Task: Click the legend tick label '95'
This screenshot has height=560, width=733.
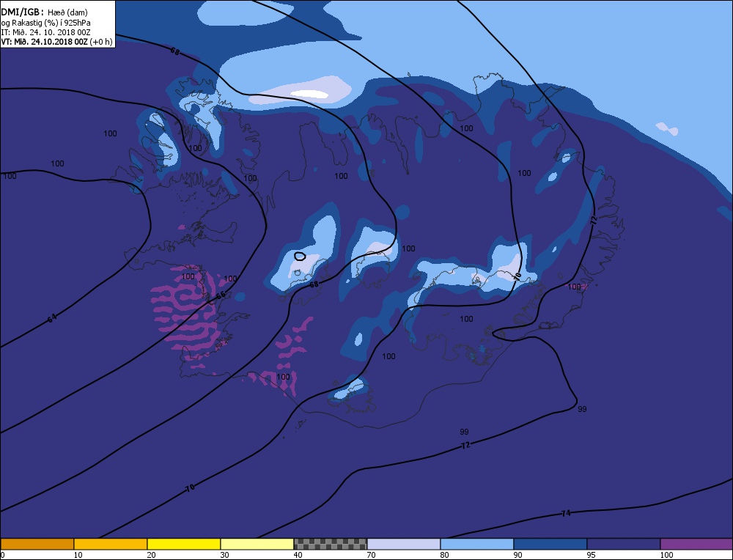Action: 592,555
